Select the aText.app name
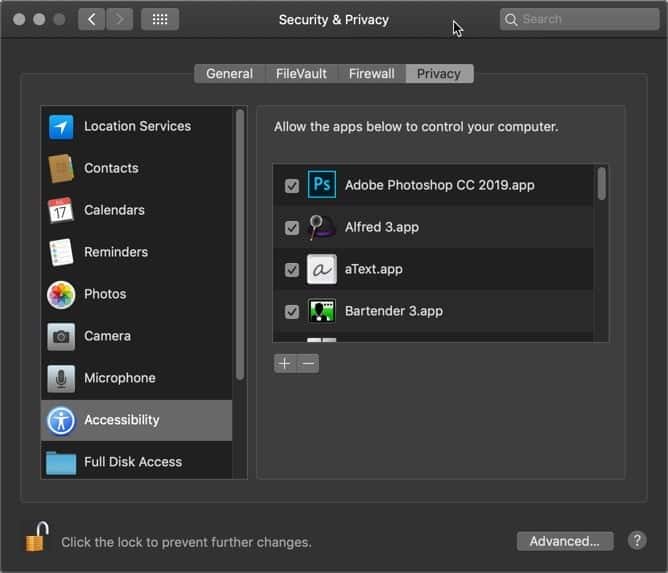The image size is (668, 573). tap(374, 269)
